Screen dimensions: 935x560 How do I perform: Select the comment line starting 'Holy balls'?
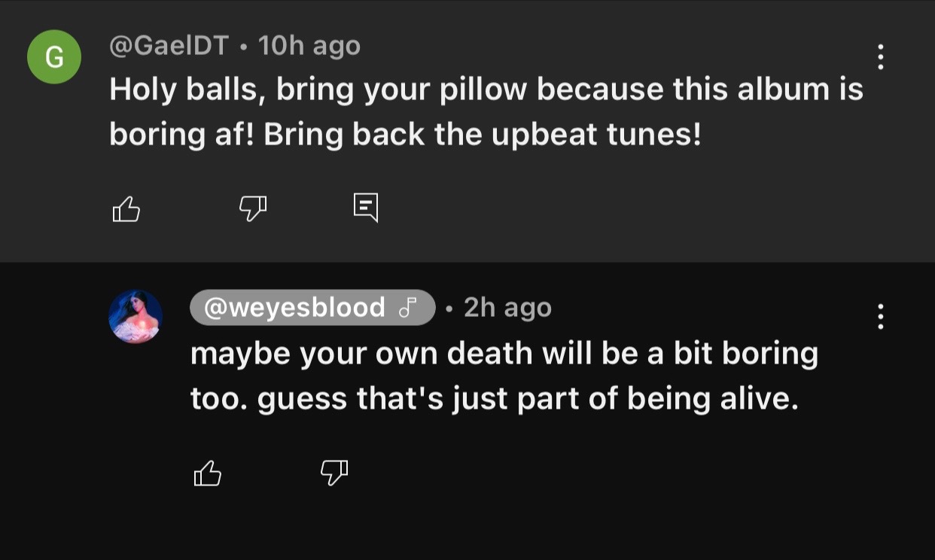tap(486, 90)
